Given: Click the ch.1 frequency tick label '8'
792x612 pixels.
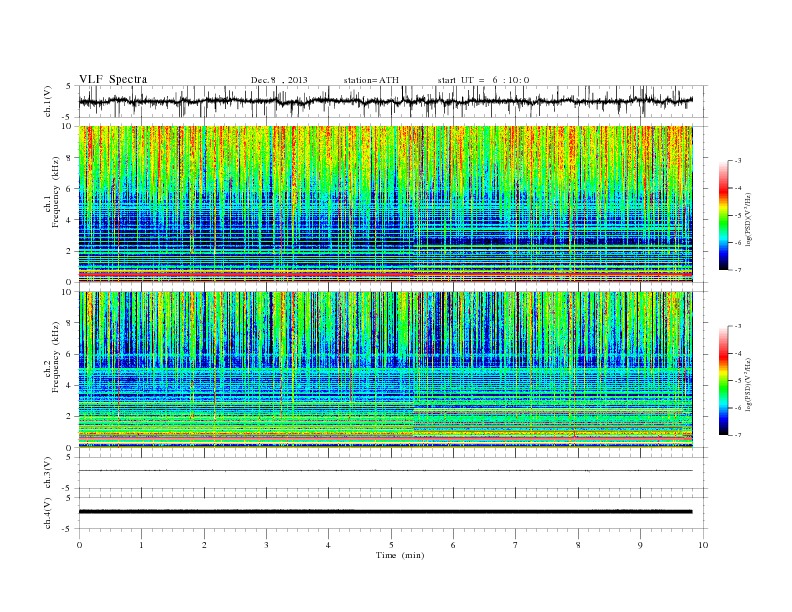Looking at the screenshot, I should (70, 158).
